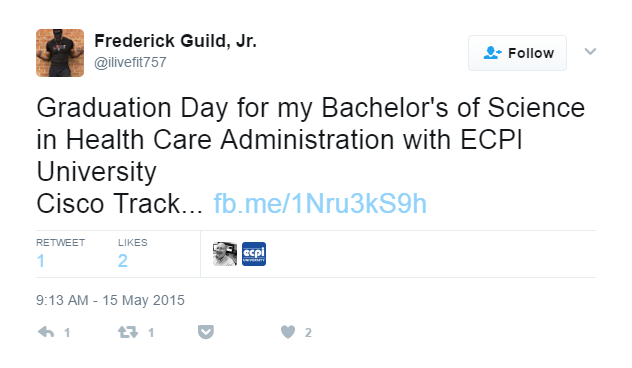This screenshot has height=368, width=632.
Task: Open the Frederick Guild, Jr. display name
Action: pyautogui.click(x=175, y=41)
